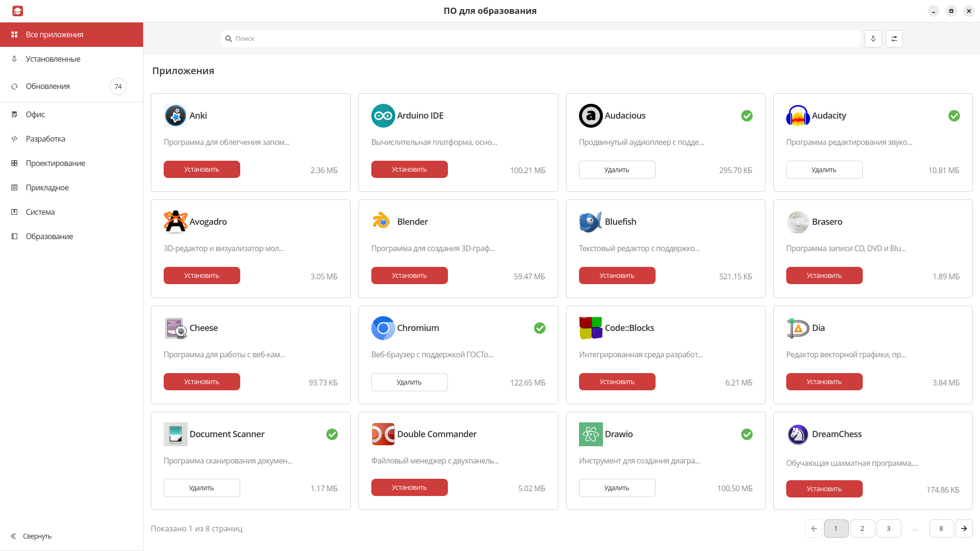Open the Double Commander icon
980x551 pixels.
pos(383,434)
